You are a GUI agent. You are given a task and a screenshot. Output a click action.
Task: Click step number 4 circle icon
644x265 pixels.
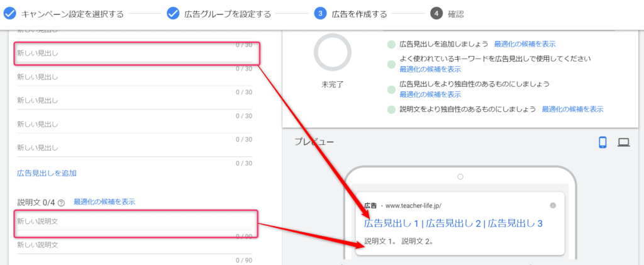[436, 14]
